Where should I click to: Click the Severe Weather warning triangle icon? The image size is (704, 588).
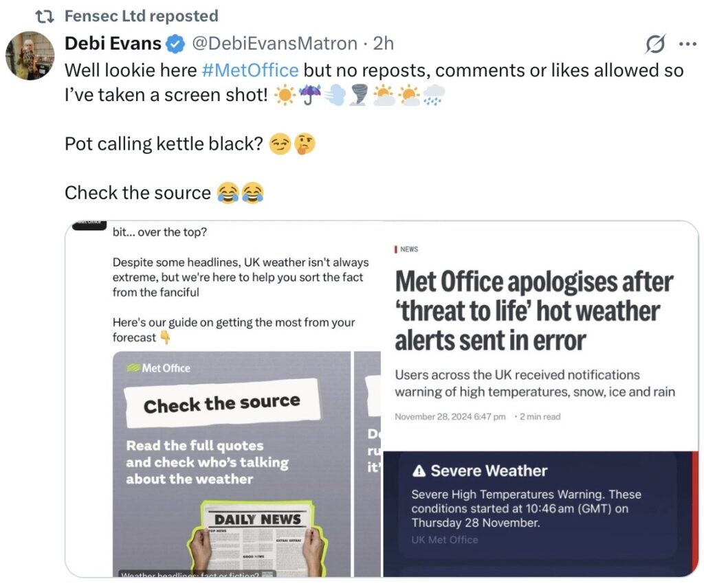tap(419, 471)
